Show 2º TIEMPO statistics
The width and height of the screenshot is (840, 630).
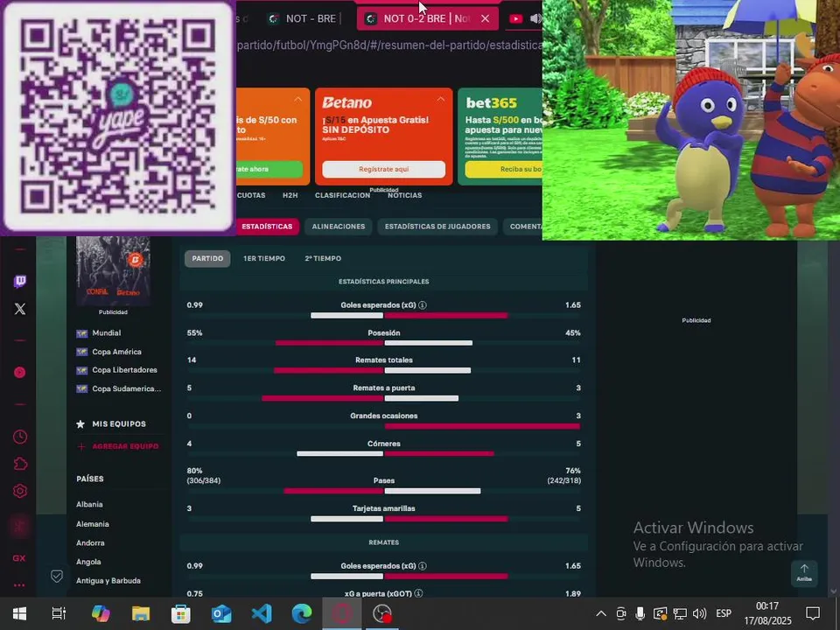(x=323, y=258)
